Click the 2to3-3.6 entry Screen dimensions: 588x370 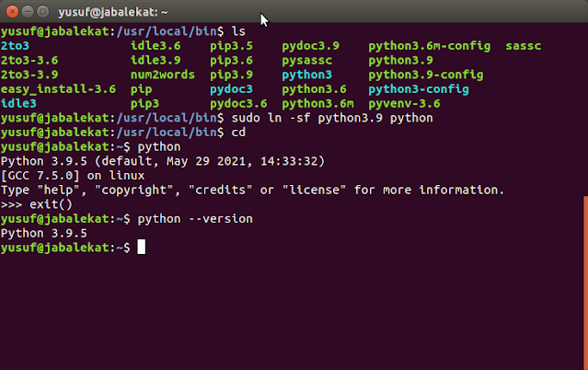[x=29, y=60]
